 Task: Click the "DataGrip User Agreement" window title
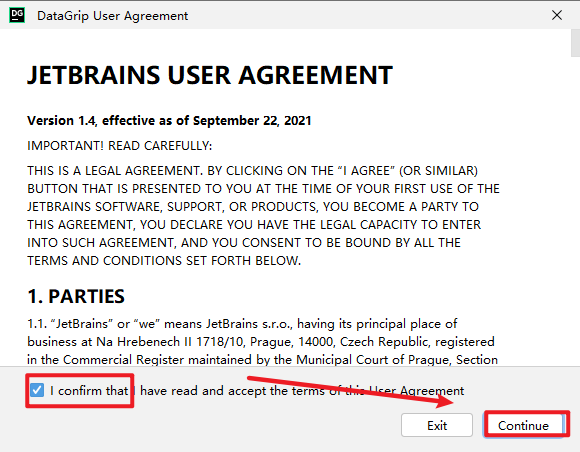tap(112, 16)
